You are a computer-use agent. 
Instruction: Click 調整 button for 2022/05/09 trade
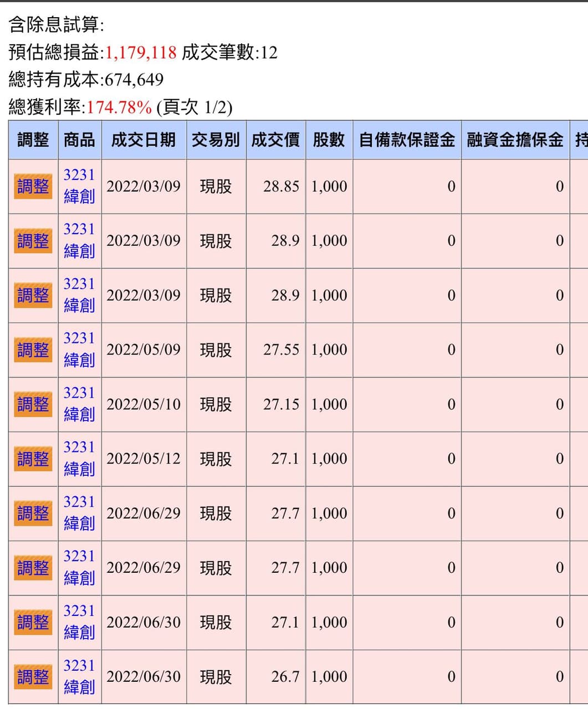(x=33, y=350)
